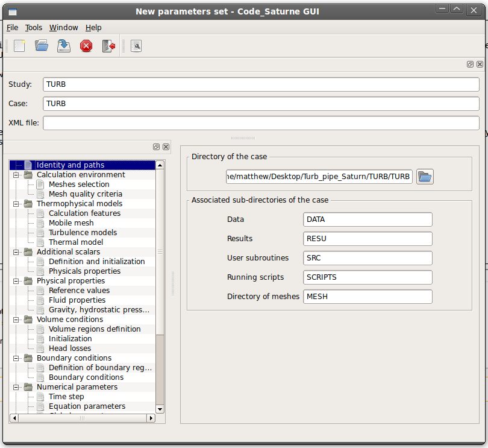Viewport: 488px width, 448px height.
Task: Collapse the Physical properties folder
Action: coord(16,282)
